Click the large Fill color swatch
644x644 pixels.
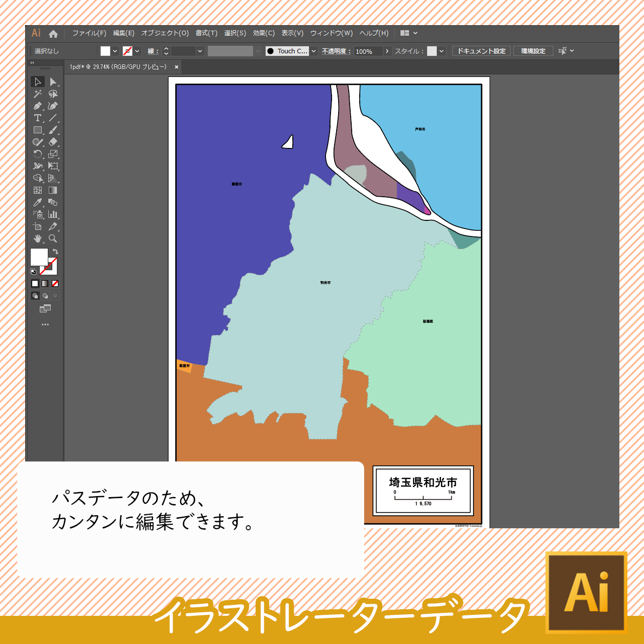pyautogui.click(x=39, y=257)
